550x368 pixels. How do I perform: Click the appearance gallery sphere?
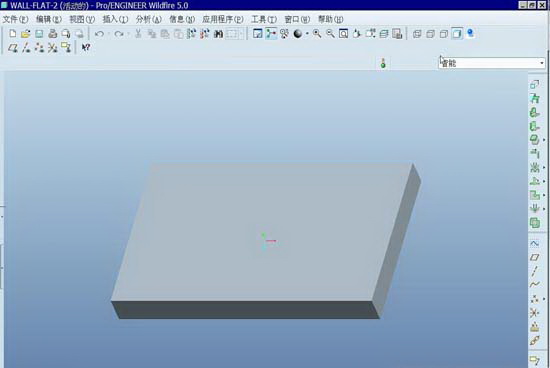(x=297, y=34)
